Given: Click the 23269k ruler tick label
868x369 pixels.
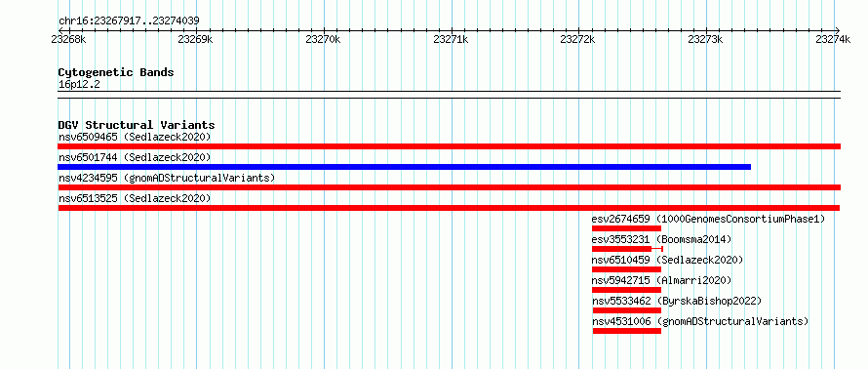Looking at the screenshot, I should click(195, 39).
